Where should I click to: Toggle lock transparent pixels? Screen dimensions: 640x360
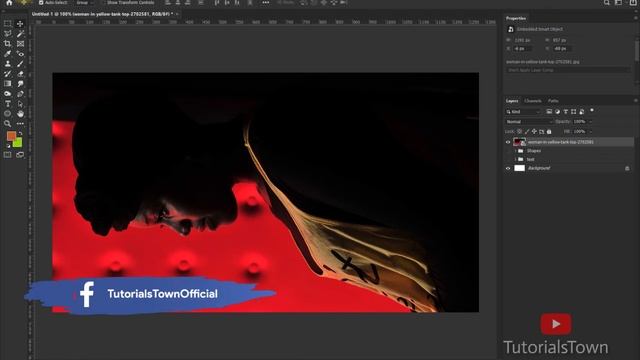520,131
